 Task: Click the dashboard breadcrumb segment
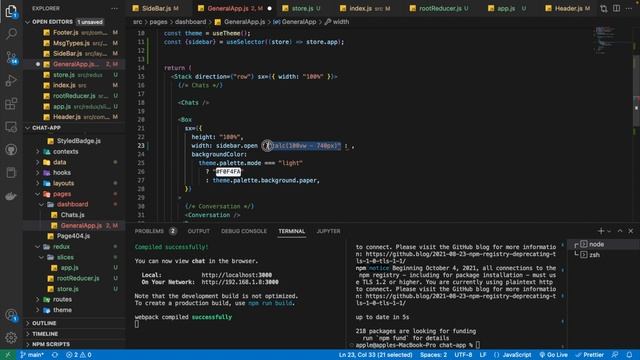pyautogui.click(x=190, y=22)
